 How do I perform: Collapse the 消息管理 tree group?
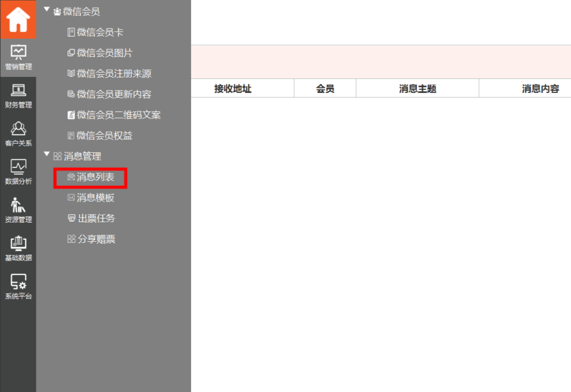tap(47, 155)
